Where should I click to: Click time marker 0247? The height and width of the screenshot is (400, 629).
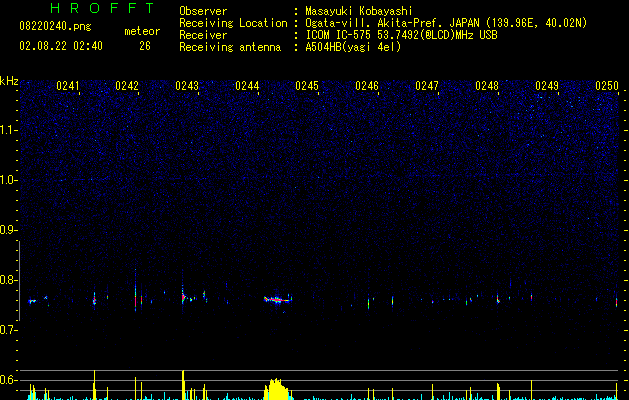427,86
